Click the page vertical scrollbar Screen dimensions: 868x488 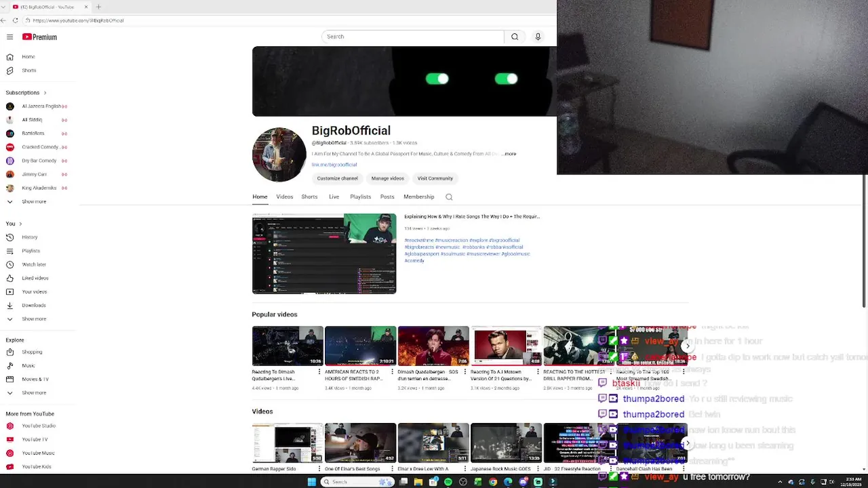coord(864,241)
